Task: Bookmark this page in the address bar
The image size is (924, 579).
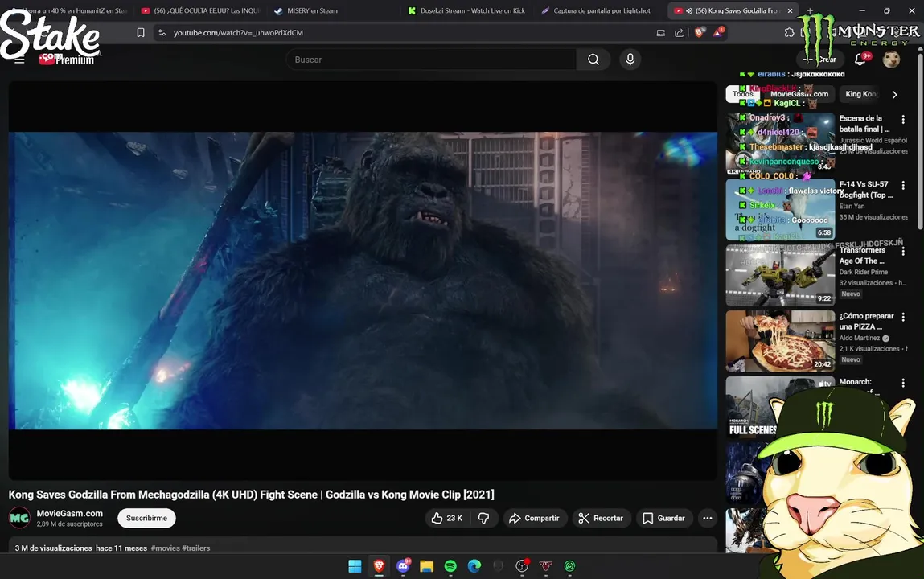Action: pos(141,33)
